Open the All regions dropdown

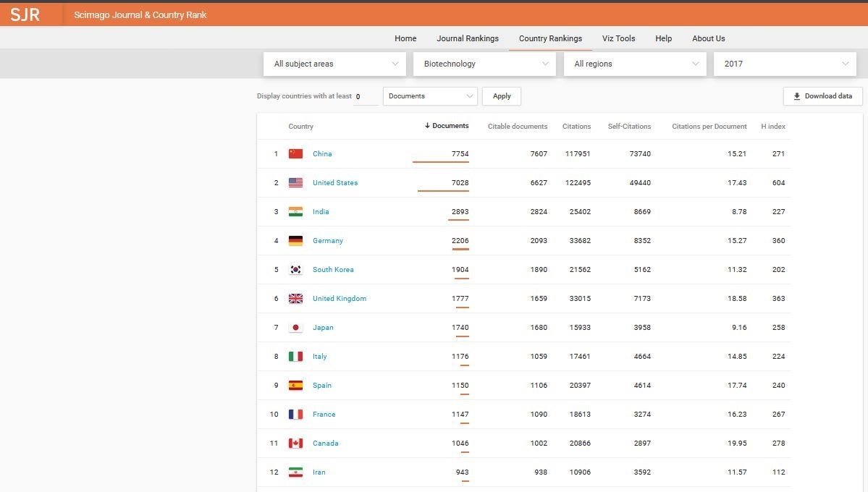click(636, 64)
